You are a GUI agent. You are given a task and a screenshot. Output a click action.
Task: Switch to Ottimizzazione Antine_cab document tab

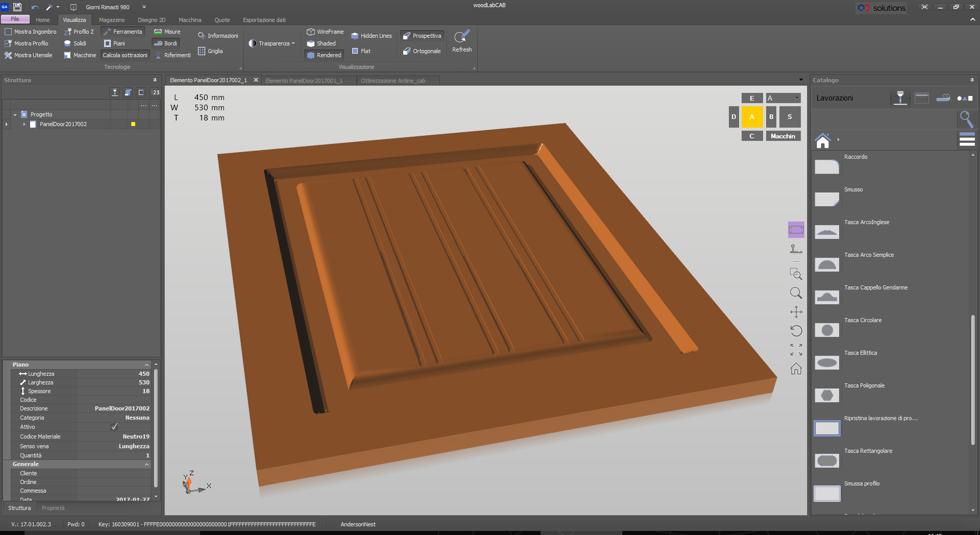point(393,81)
